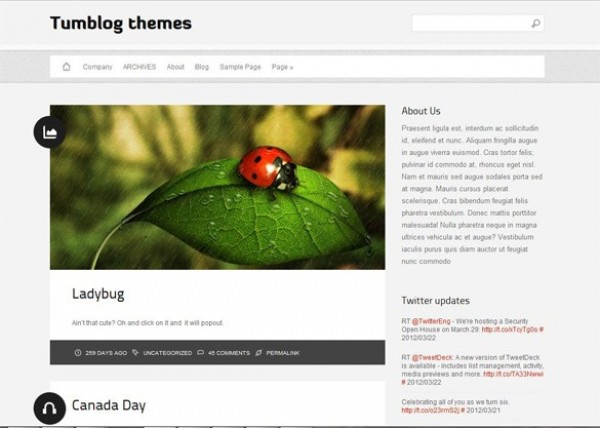Viewport: 600px width, 428px height.
Task: Click the clock icon in post footer
Action: 78,353
